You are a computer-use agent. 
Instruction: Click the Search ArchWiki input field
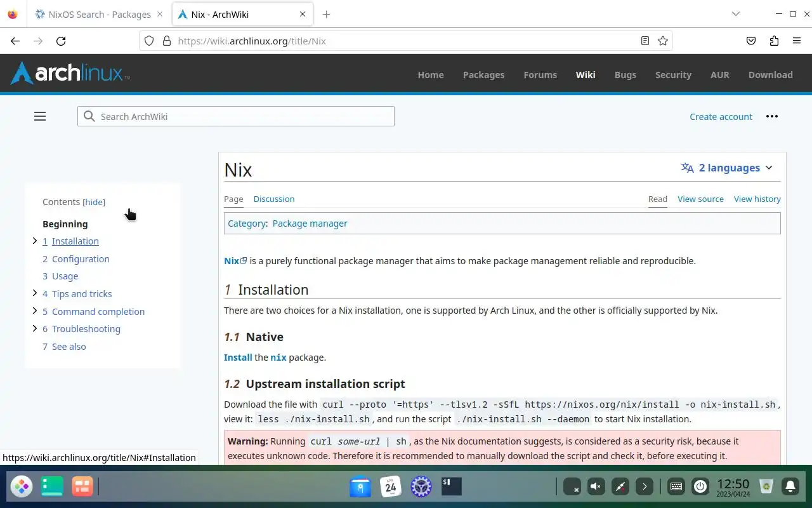pyautogui.click(x=236, y=116)
